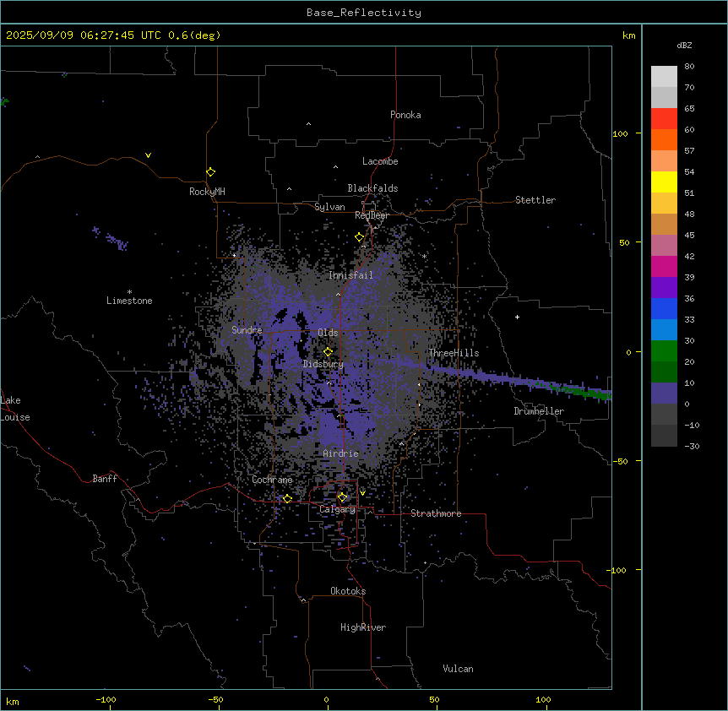Click the -100 tick on the bottom axis
Viewport: 728px width, 711px height.
106,699
